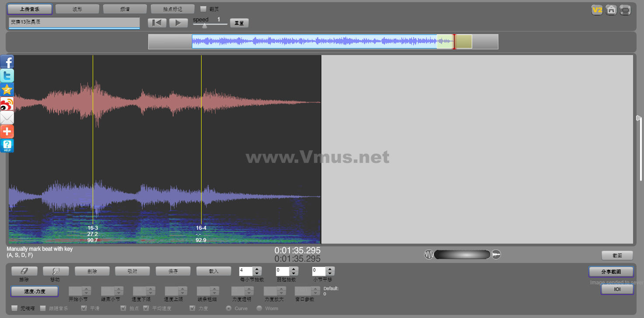Screen dimensions: 644x318
Task: Decrease the 小节平移 stepper value
Action: pyautogui.click(x=330, y=273)
